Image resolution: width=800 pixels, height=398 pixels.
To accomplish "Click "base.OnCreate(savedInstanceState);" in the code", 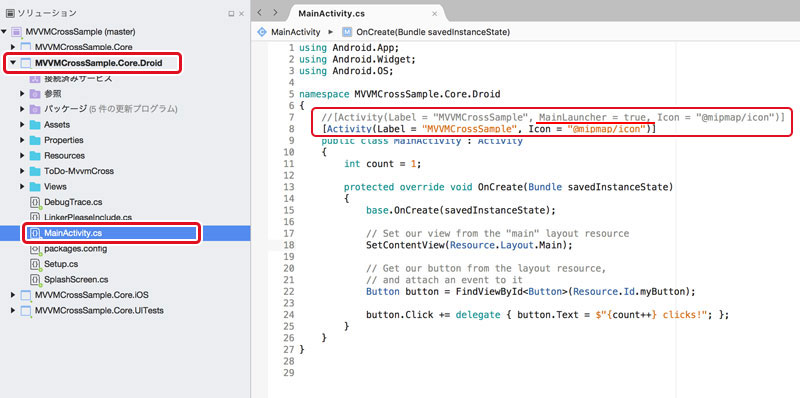I will [461, 210].
